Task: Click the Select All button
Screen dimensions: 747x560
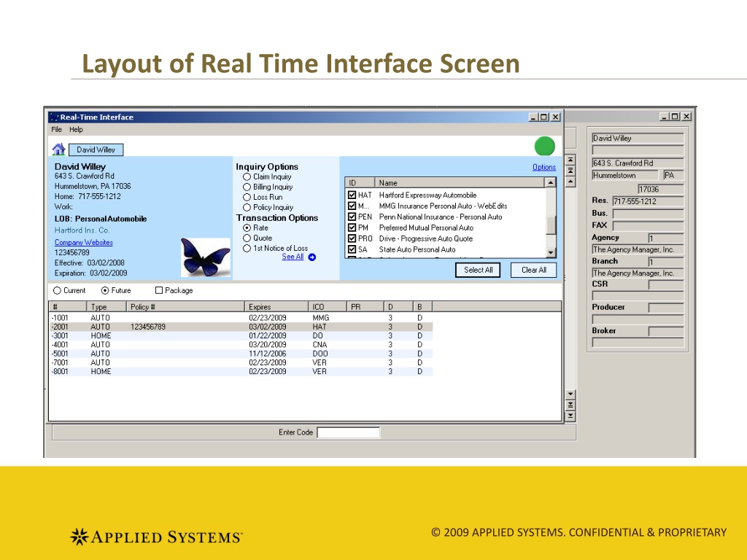Action: 478,270
